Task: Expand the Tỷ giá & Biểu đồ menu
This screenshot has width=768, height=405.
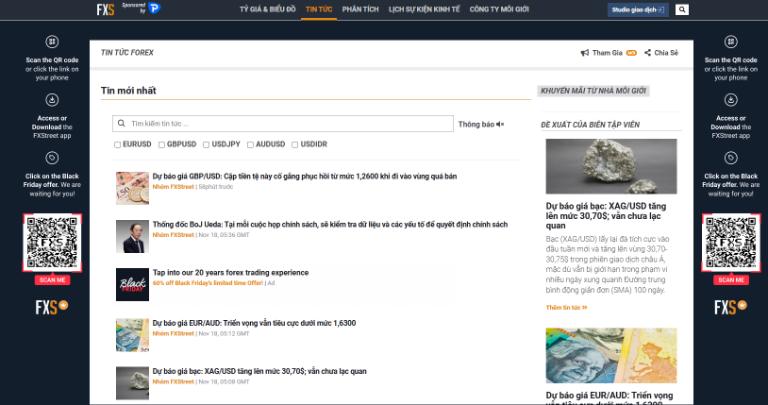Action: pyautogui.click(x=267, y=9)
